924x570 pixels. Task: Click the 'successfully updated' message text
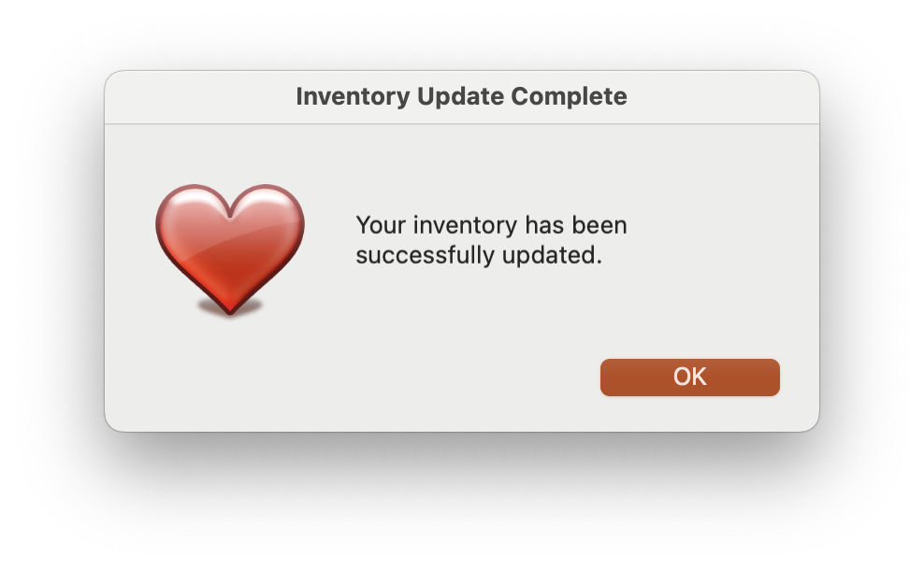pos(479,255)
